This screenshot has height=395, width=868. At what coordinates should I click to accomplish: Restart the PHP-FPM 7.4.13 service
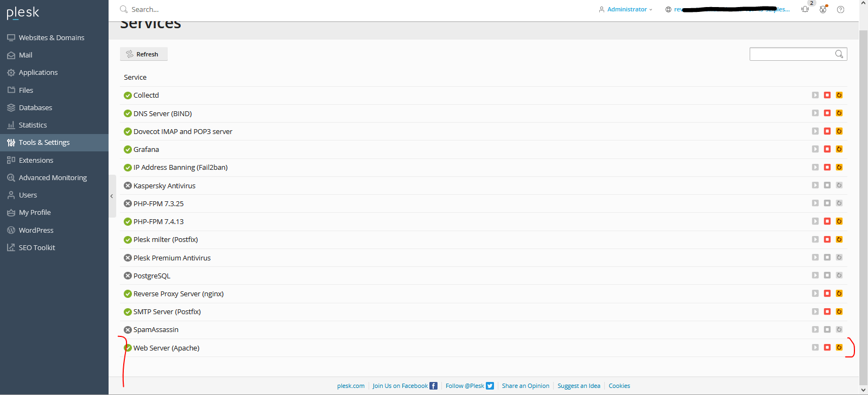[x=839, y=221]
